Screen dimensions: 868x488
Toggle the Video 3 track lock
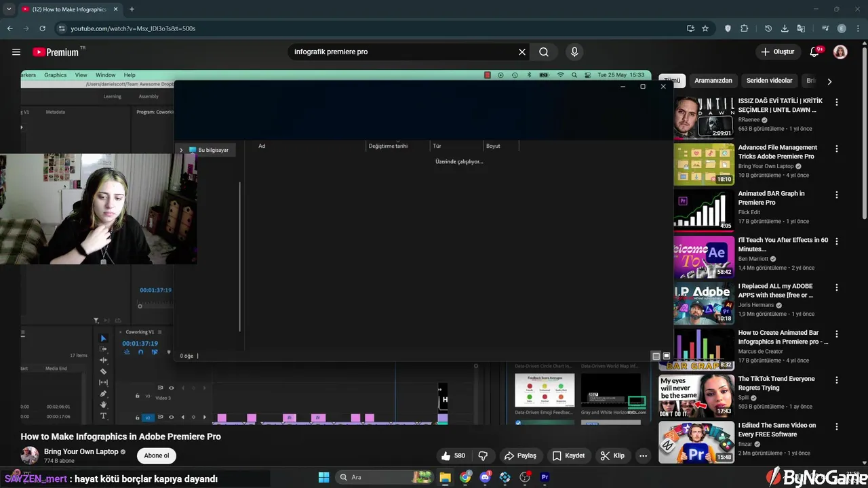click(138, 396)
